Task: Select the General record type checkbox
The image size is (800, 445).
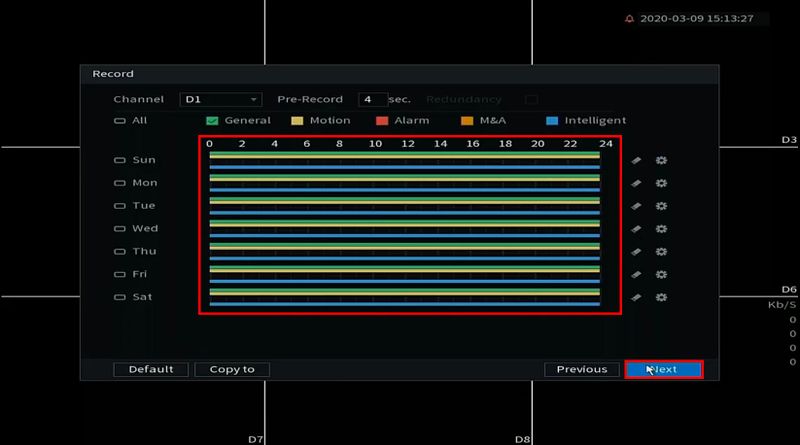Action: [212, 121]
